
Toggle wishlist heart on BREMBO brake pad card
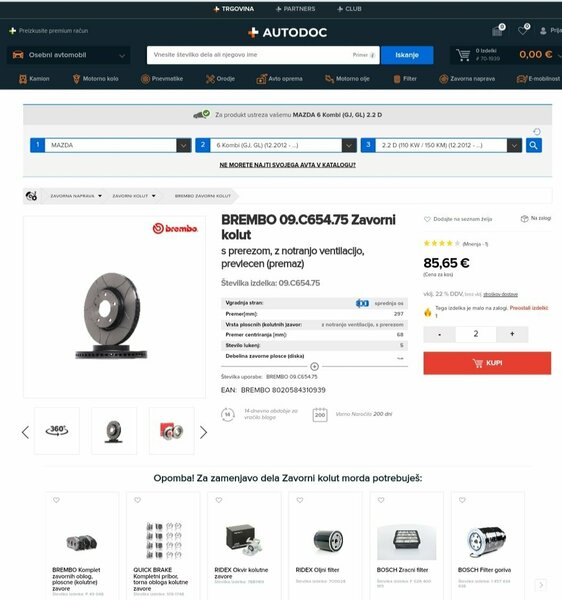[56, 500]
